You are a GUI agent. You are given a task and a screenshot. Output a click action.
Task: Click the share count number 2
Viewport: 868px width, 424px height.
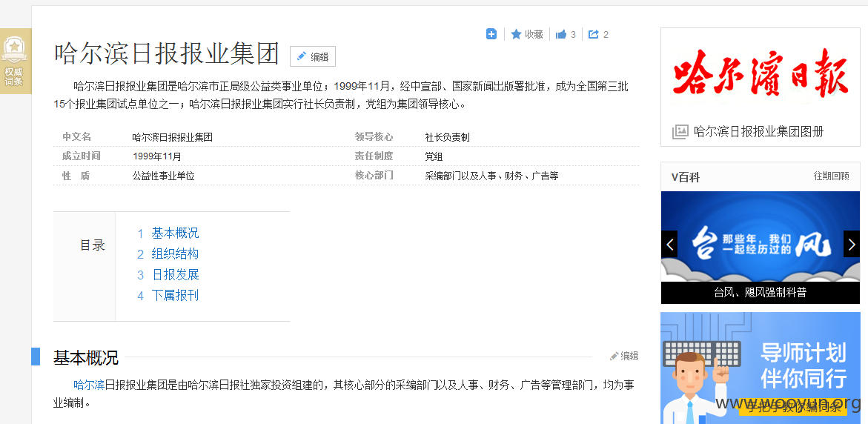[606, 34]
